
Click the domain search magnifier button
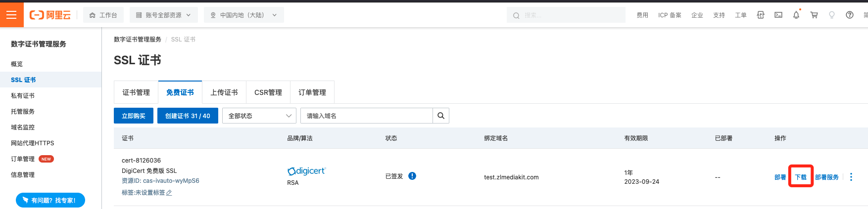(440, 116)
